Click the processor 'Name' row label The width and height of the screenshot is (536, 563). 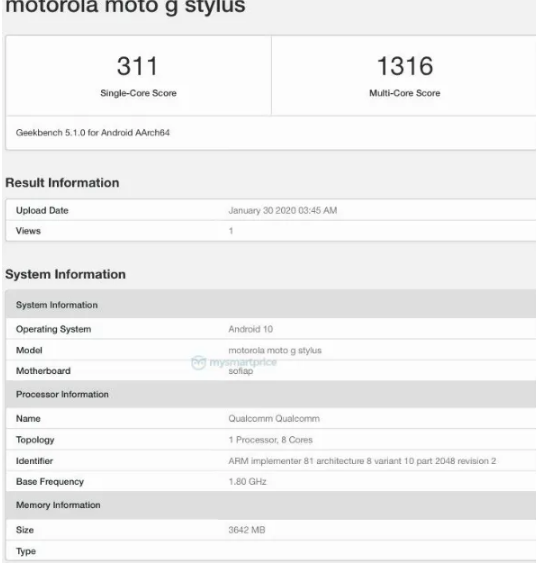[x=28, y=418]
